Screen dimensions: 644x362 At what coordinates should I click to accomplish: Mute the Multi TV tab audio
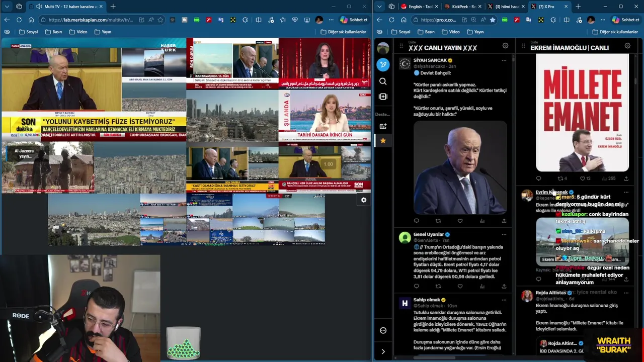39,7
